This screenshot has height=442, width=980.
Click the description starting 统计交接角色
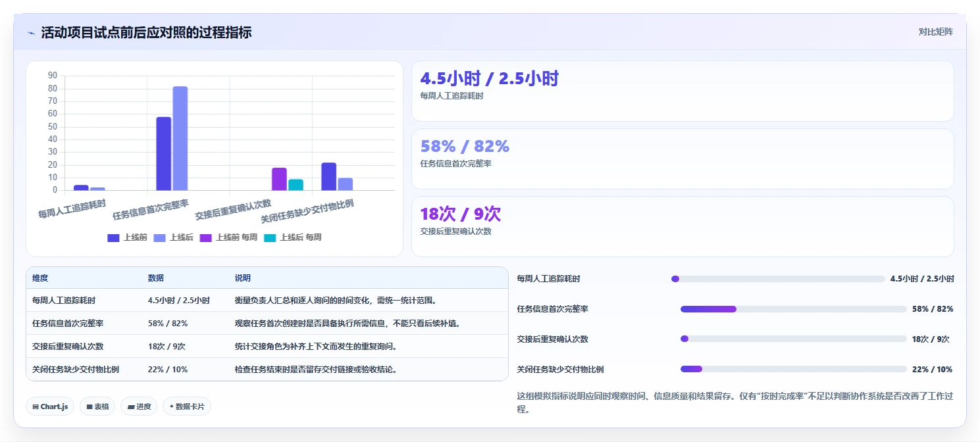pos(316,347)
